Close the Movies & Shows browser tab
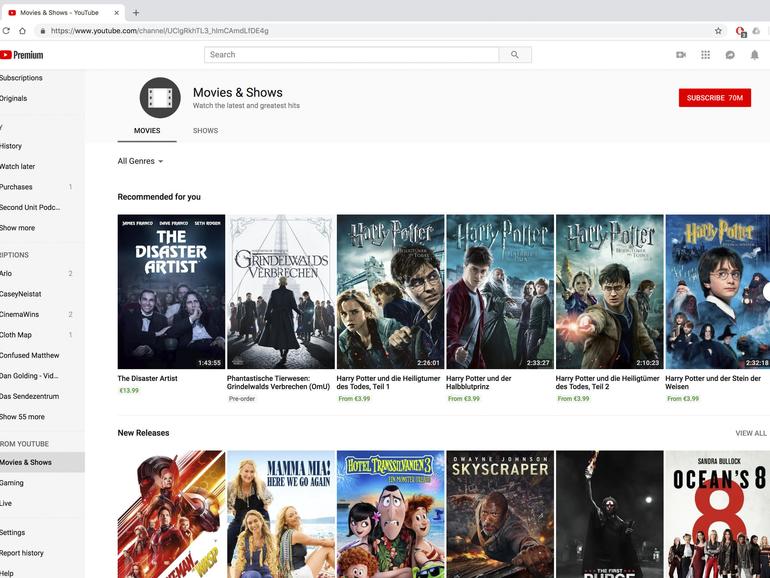Screen dimensions: 770x578 (116, 13)
